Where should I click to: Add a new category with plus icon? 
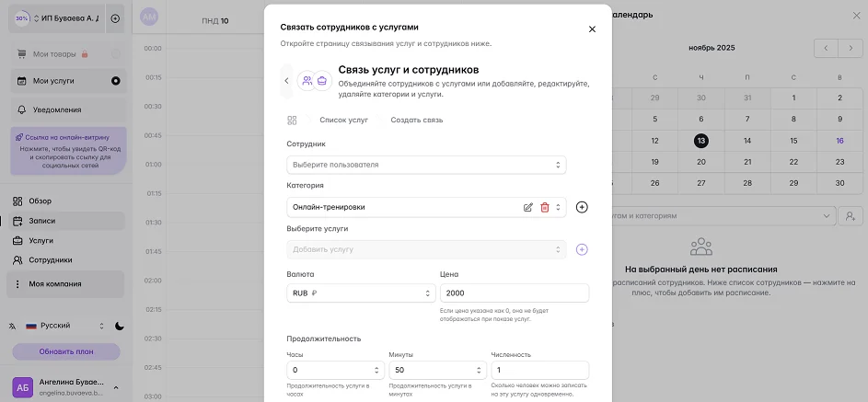(582, 207)
